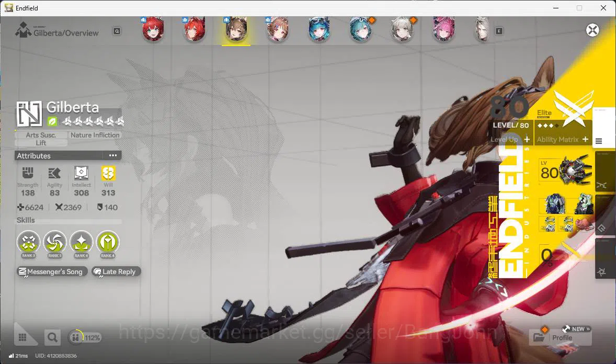Open the green-white gear equipment slot

[584, 203]
